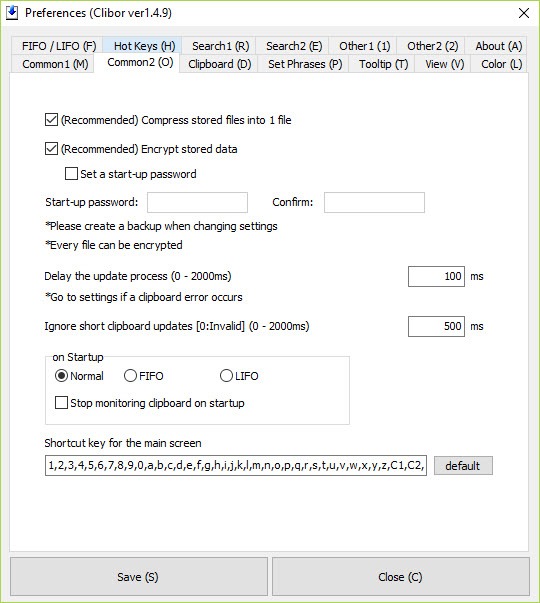Uncheck Encrypt stored data option
540x603 pixels.
(x=51, y=149)
